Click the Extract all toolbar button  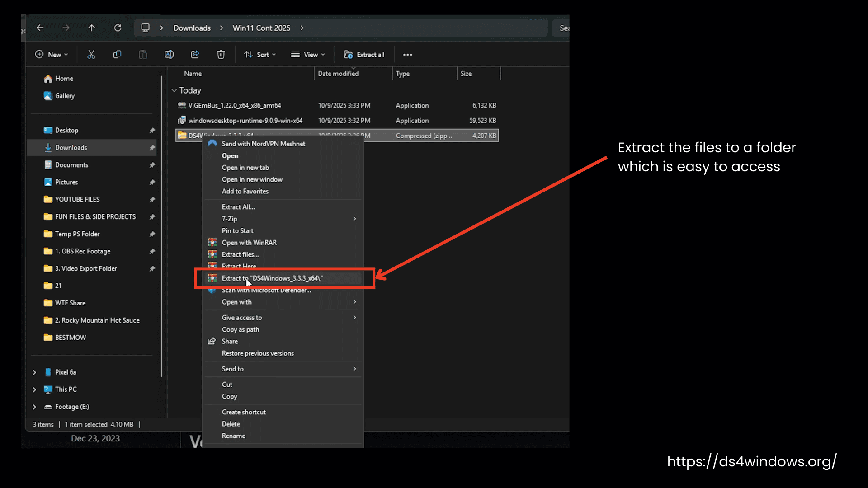click(x=364, y=55)
